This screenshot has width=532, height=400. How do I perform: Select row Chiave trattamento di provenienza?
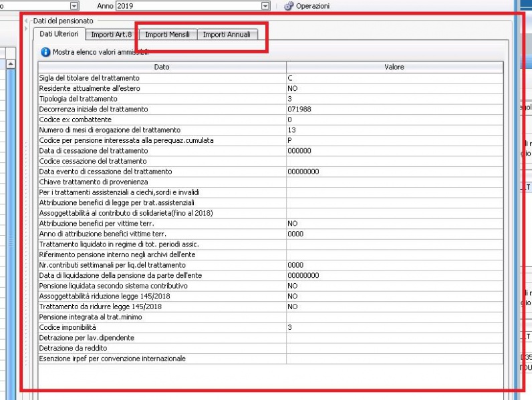tap(271, 182)
